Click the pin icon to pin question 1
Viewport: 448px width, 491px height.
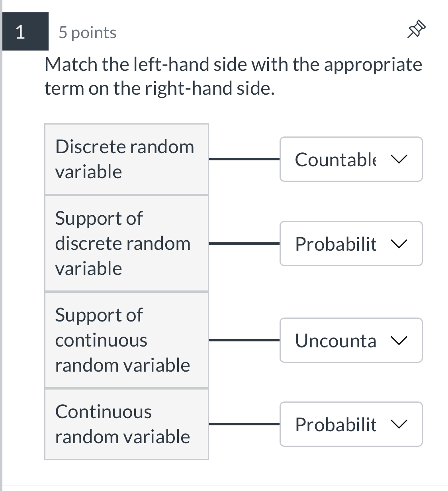click(417, 29)
